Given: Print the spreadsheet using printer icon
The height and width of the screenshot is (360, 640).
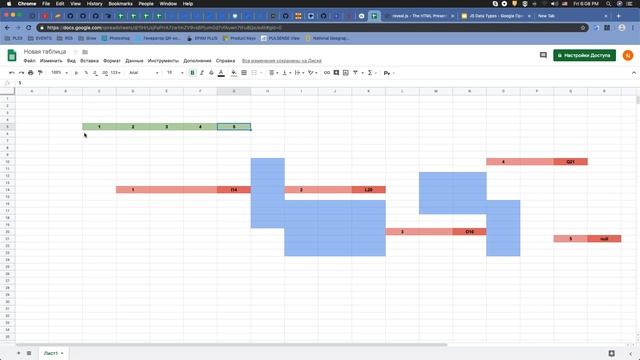Looking at the screenshot, I should pos(31,73).
